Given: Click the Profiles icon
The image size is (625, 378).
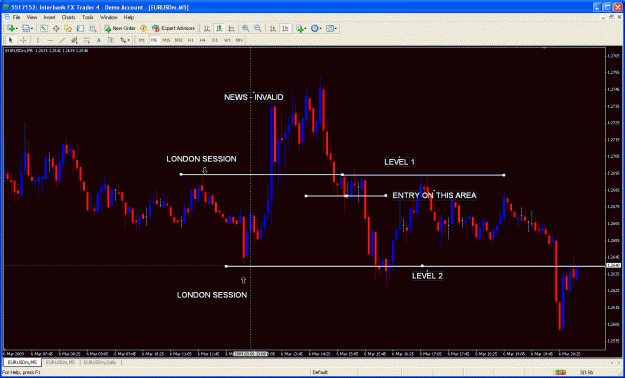Looking at the screenshot, I should click(26, 28).
